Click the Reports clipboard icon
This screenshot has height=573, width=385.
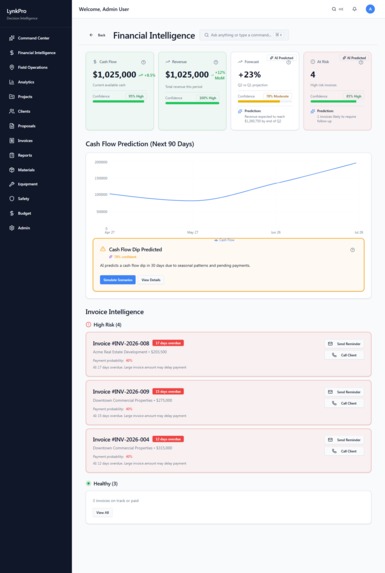12,155
